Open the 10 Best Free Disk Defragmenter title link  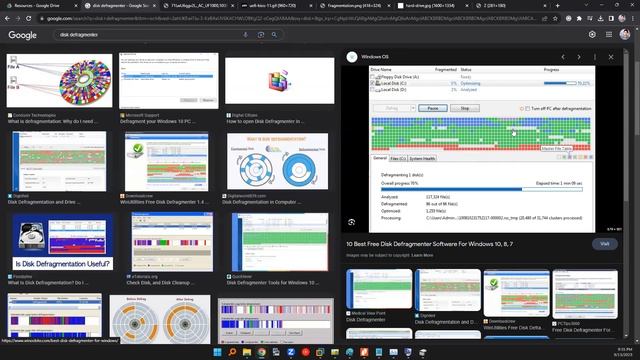pos(429,244)
